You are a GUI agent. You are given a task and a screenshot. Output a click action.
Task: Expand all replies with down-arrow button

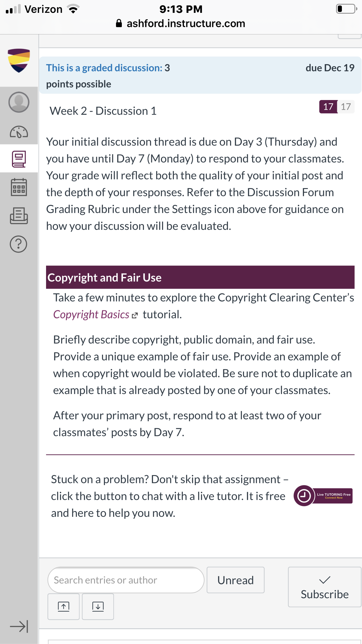click(98, 606)
